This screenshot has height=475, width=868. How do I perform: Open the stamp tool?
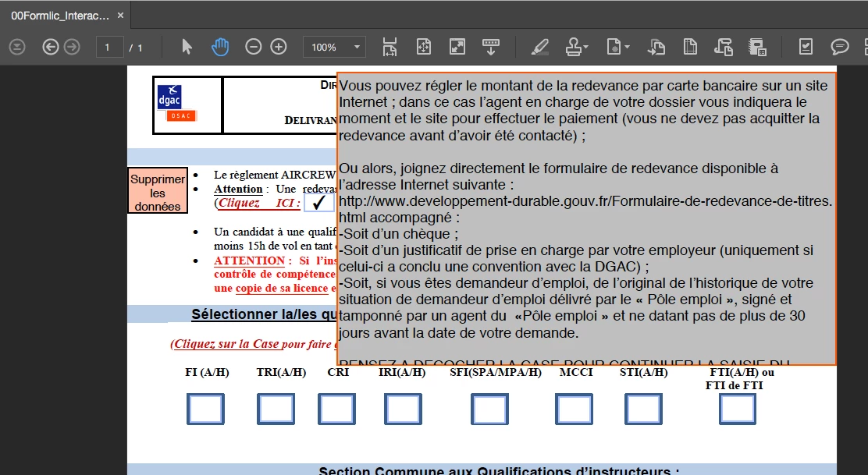(x=574, y=47)
